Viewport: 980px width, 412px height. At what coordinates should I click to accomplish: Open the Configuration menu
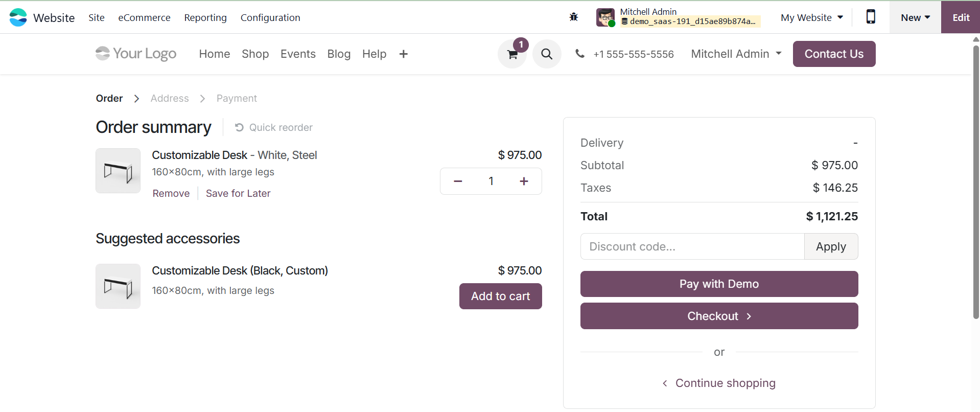(270, 18)
